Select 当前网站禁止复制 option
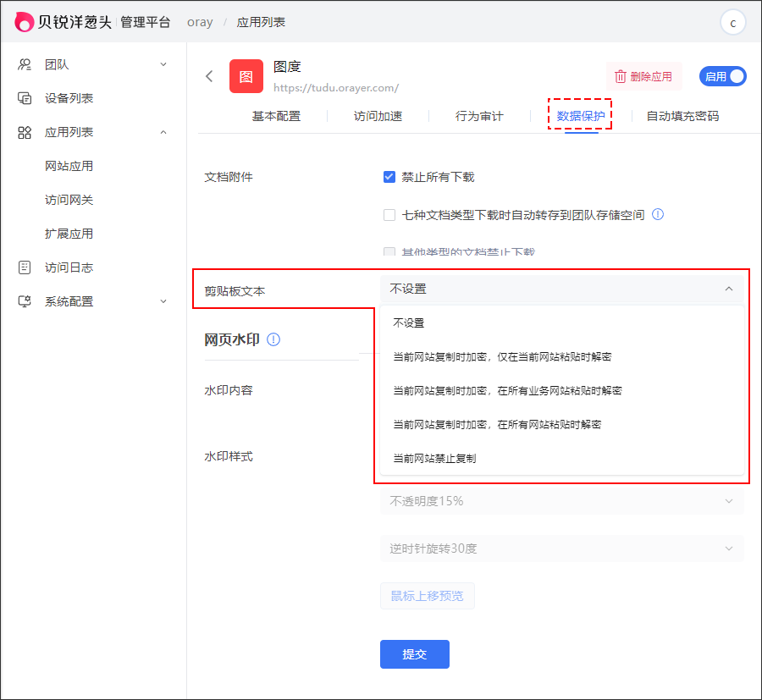 pyautogui.click(x=434, y=458)
